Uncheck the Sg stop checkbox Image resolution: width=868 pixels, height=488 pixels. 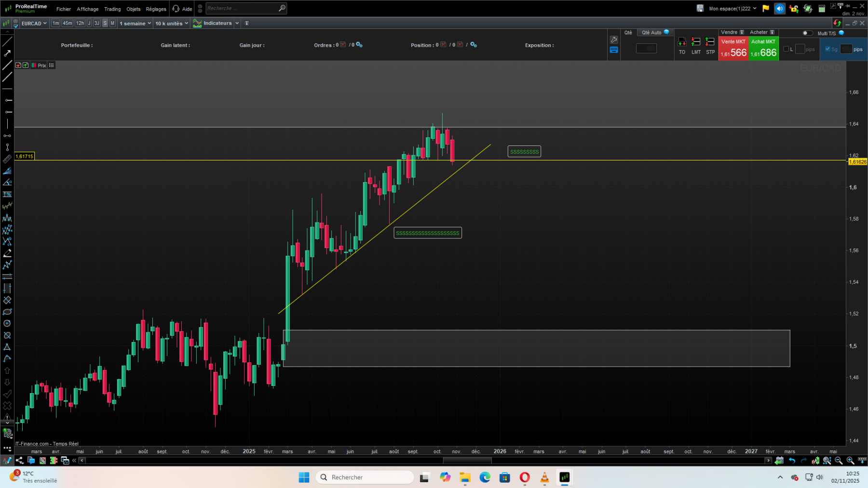[x=827, y=49]
